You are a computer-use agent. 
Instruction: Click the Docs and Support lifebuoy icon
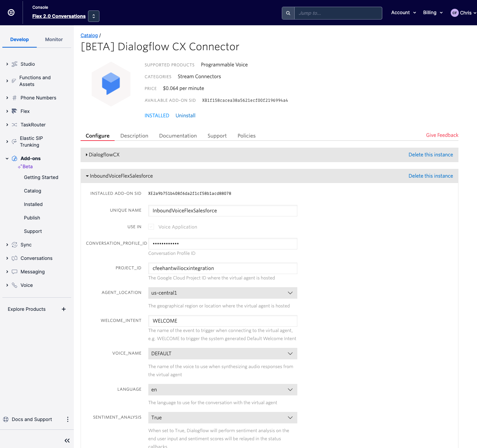point(6,419)
